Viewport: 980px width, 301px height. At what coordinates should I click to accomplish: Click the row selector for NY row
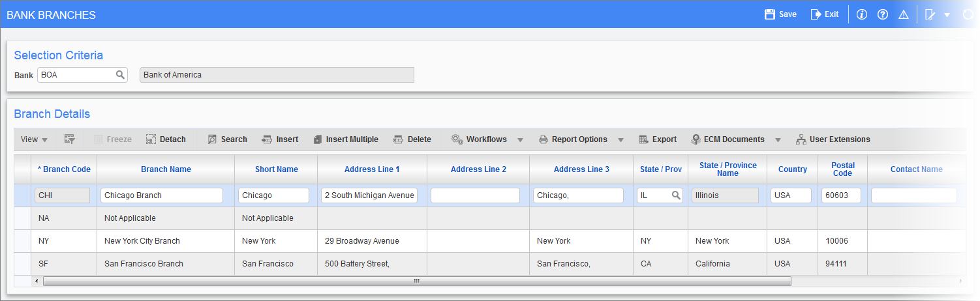tap(22, 241)
